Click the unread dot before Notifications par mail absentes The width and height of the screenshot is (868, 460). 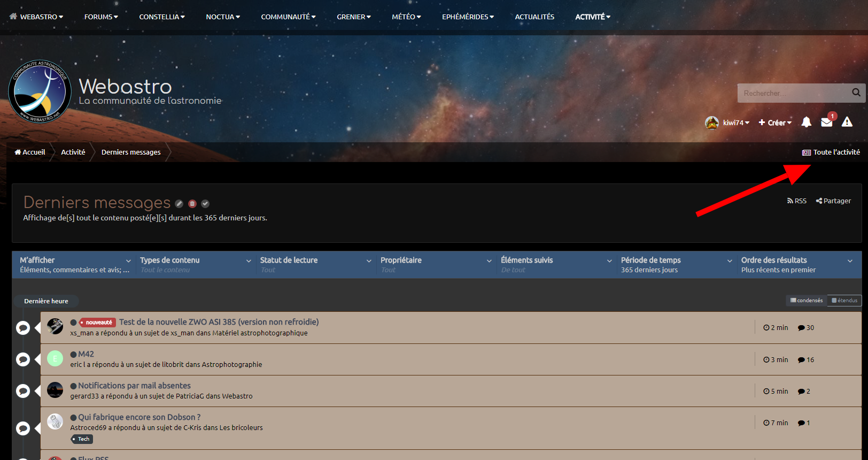click(73, 386)
